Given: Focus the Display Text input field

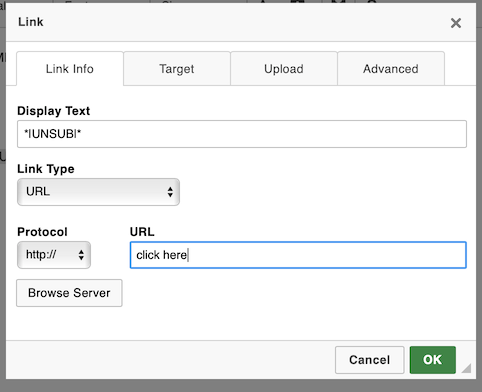Looking at the screenshot, I should [x=242, y=134].
